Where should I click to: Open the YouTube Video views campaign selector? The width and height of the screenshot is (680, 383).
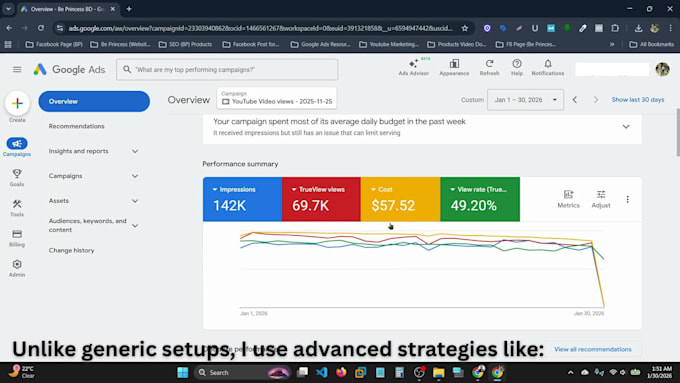277,99
